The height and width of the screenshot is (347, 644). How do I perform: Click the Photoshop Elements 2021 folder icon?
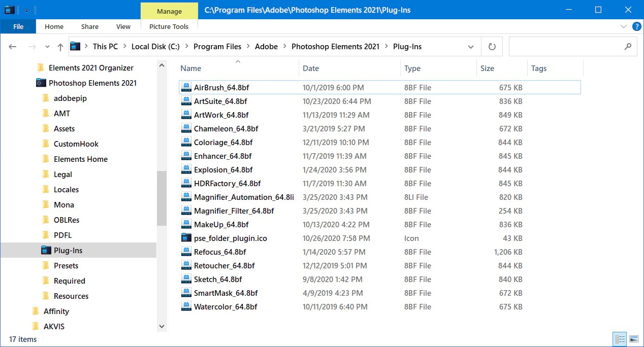(x=41, y=83)
